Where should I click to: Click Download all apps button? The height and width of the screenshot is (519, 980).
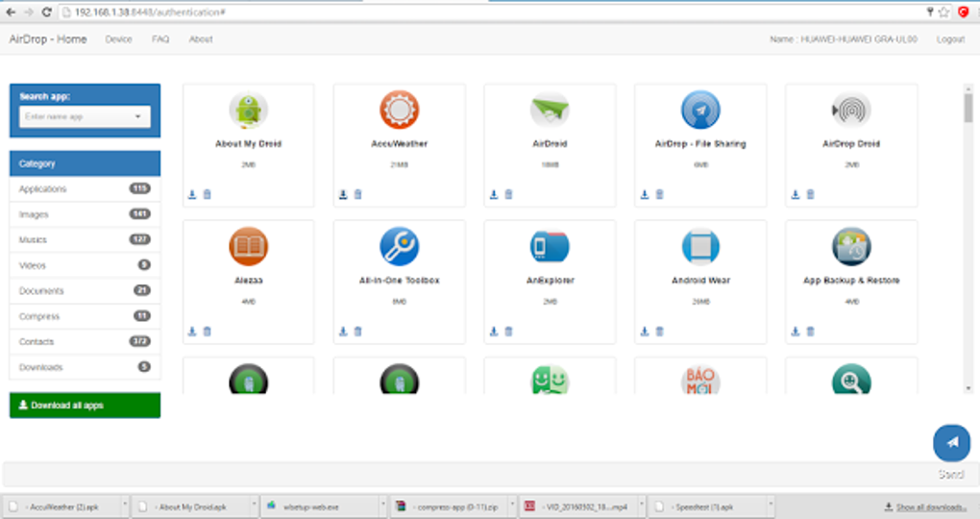tap(85, 406)
